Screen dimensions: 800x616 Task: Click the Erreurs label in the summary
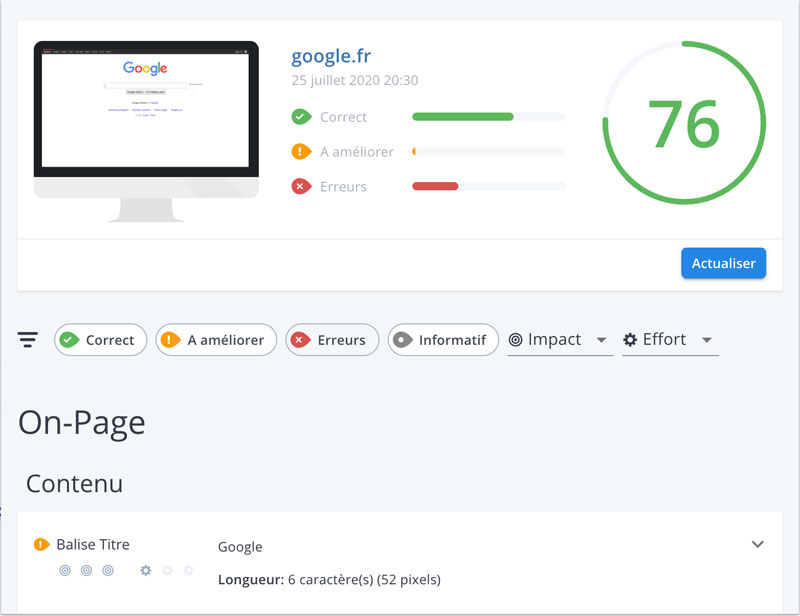pyautogui.click(x=343, y=187)
